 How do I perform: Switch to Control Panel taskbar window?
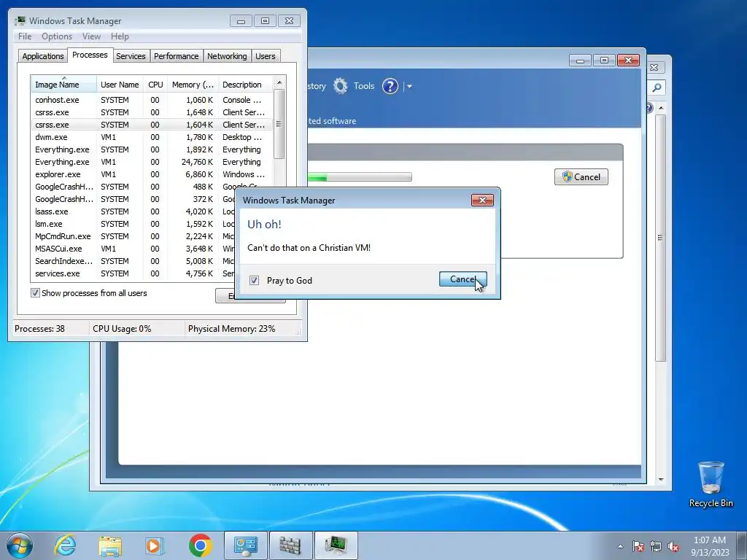coord(245,545)
